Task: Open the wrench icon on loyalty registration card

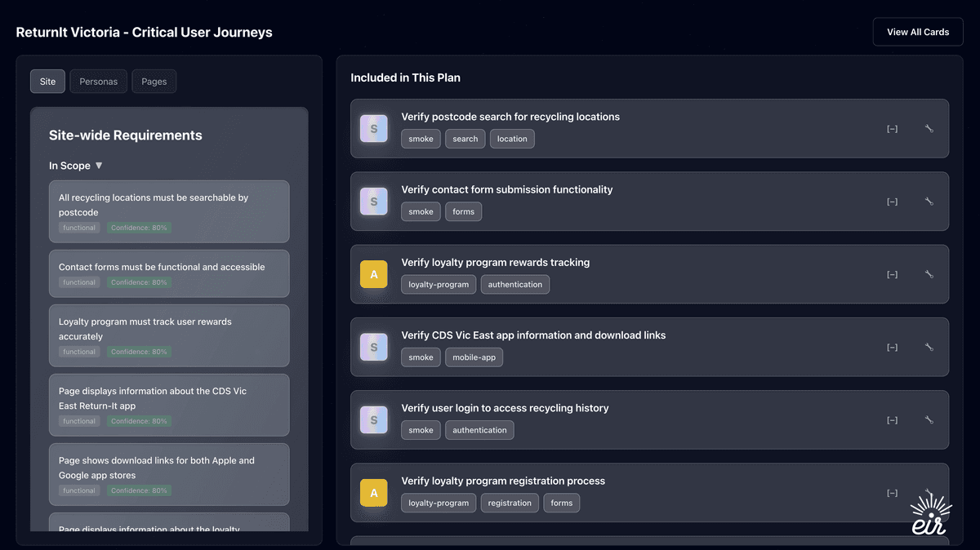Action: (929, 493)
